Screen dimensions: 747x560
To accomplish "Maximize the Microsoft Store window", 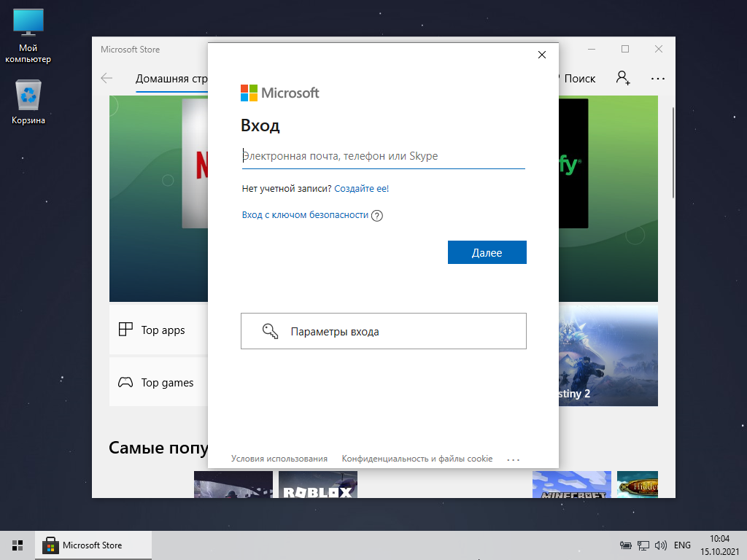I will pos(625,49).
